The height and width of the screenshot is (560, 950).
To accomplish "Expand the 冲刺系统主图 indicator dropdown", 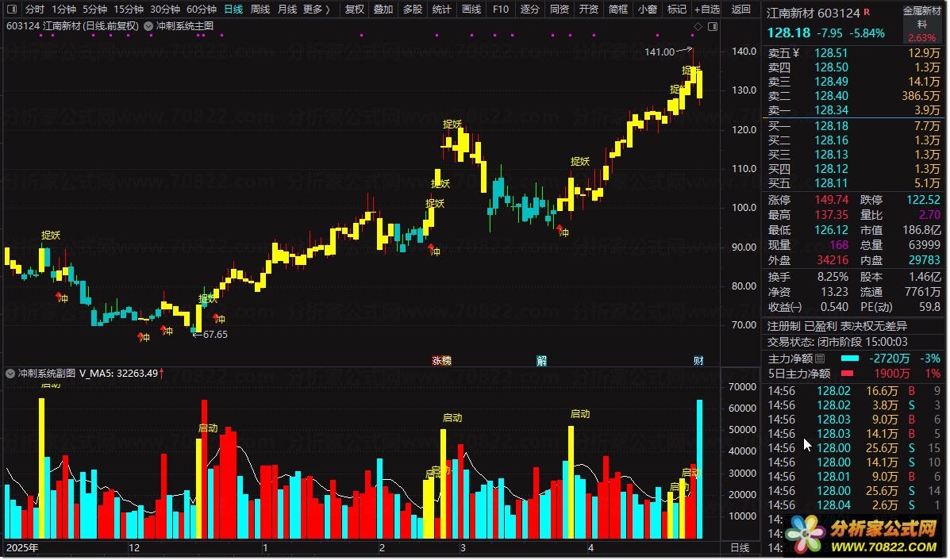I will point(150,26).
